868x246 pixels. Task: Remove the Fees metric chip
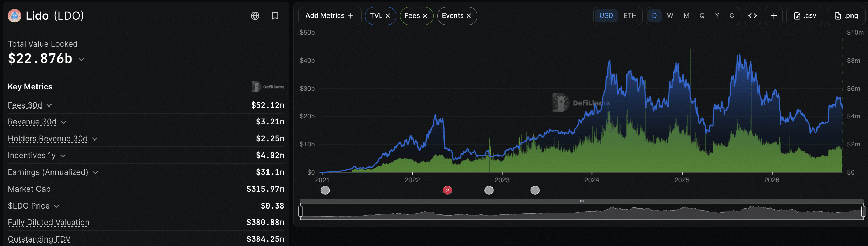[425, 16]
